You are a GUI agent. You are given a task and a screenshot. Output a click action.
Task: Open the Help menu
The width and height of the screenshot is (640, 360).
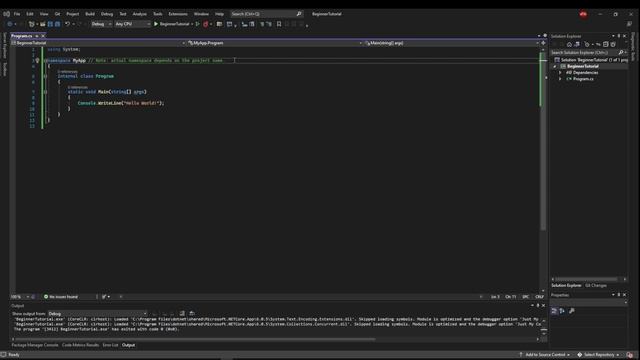(219, 14)
